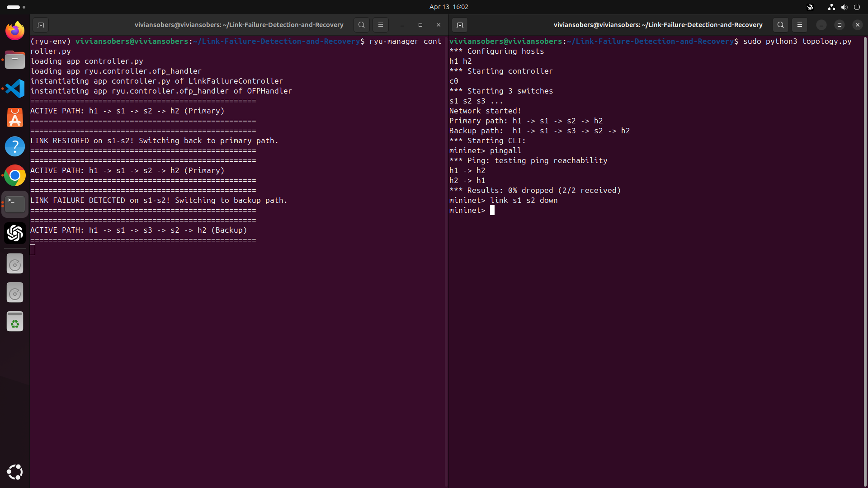868x488 pixels.
Task: Launch Firefox from the dock
Action: click(15, 31)
